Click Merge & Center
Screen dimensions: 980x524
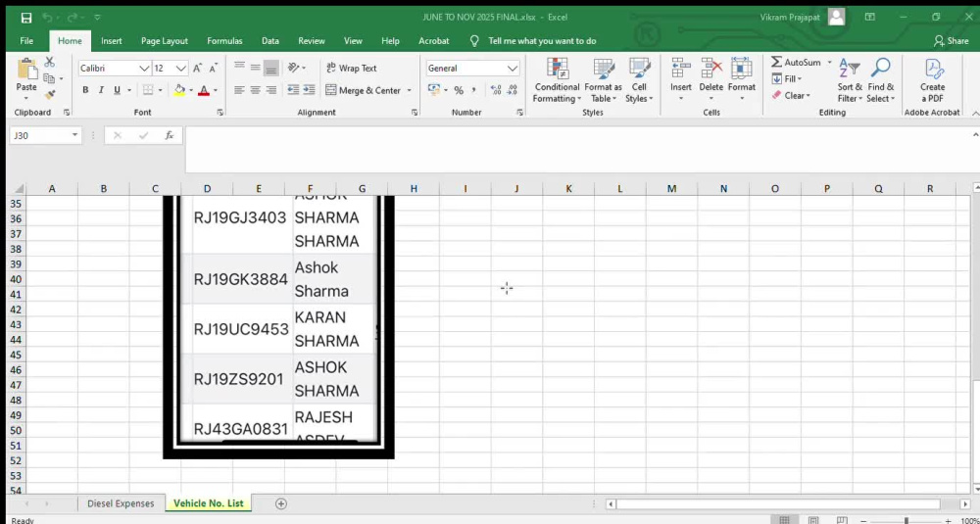[x=364, y=90]
